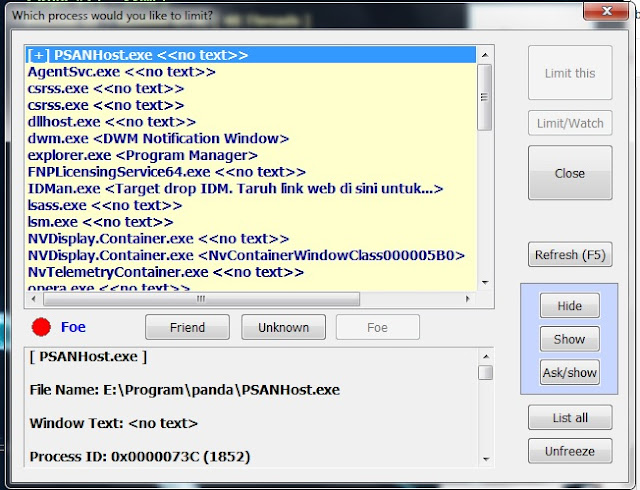Screen dimensions: 640x490
Task: Click the blue Foe status label
Action: [x=73, y=327]
